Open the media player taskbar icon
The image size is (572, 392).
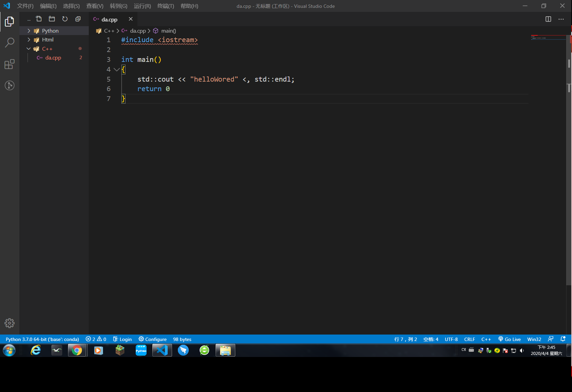tap(99, 350)
